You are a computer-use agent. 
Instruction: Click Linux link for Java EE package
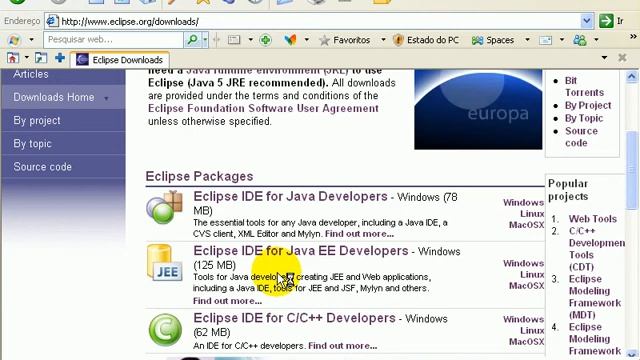pyautogui.click(x=532, y=275)
